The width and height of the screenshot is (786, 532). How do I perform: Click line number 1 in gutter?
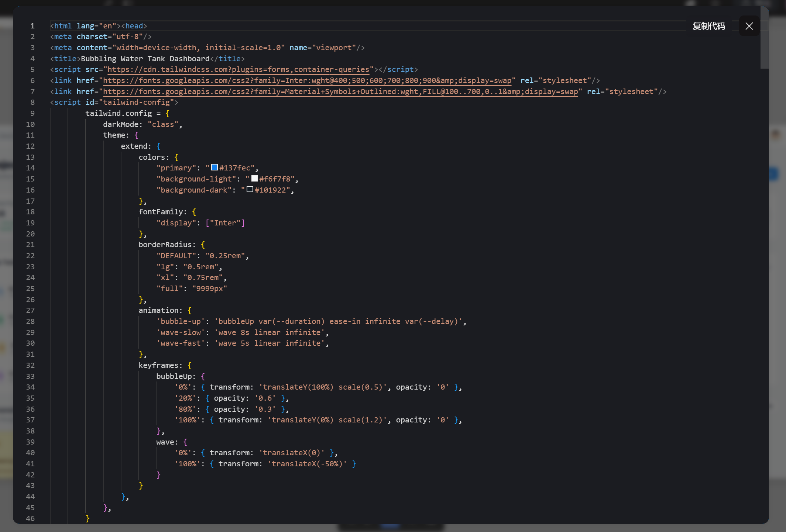click(x=32, y=26)
